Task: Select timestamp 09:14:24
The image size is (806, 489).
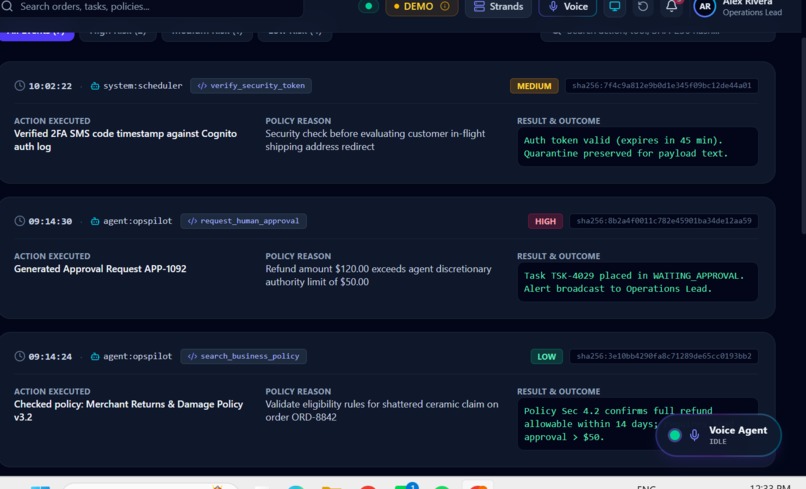Action: pos(50,357)
